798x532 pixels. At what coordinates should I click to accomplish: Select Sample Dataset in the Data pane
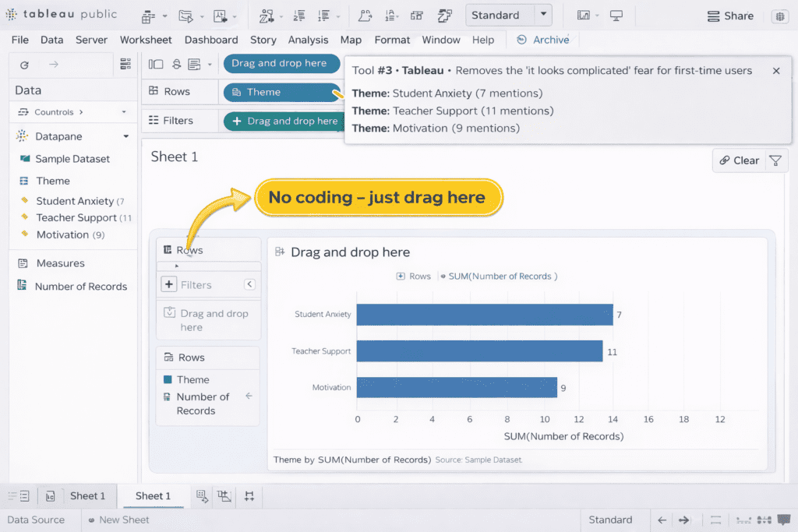coord(72,159)
